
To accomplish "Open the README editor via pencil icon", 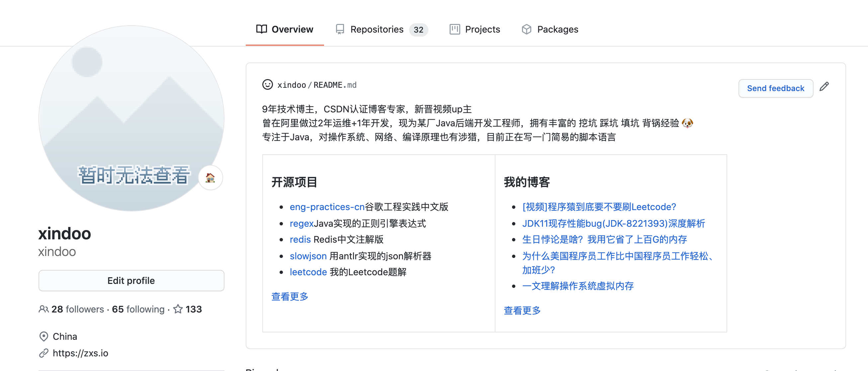I will point(825,87).
